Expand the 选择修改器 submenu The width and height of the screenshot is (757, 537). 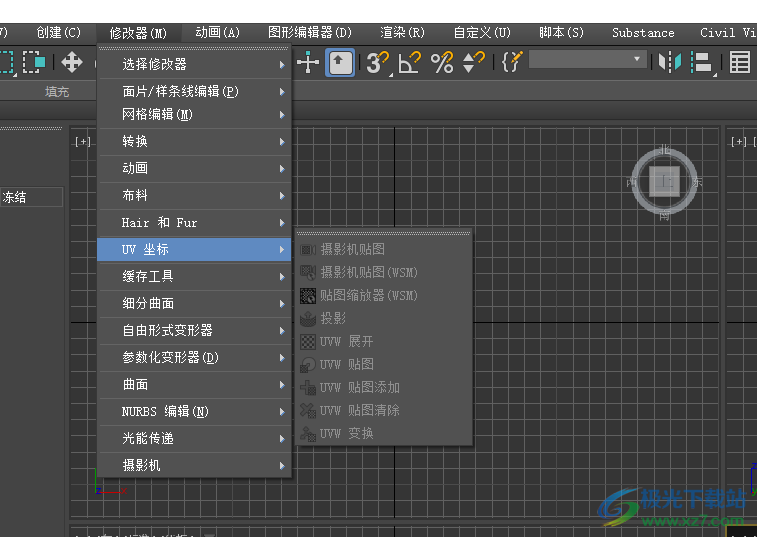[x=195, y=64]
